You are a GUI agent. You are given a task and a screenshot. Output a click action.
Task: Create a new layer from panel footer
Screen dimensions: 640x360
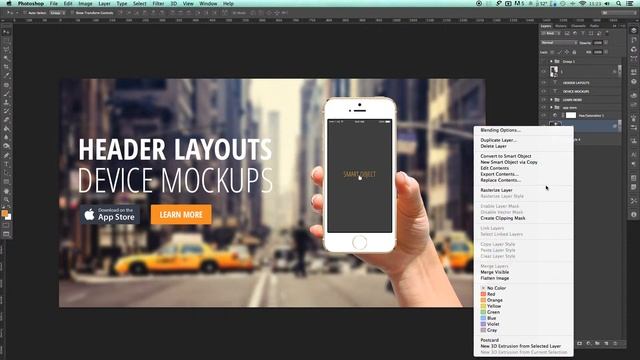(606, 344)
